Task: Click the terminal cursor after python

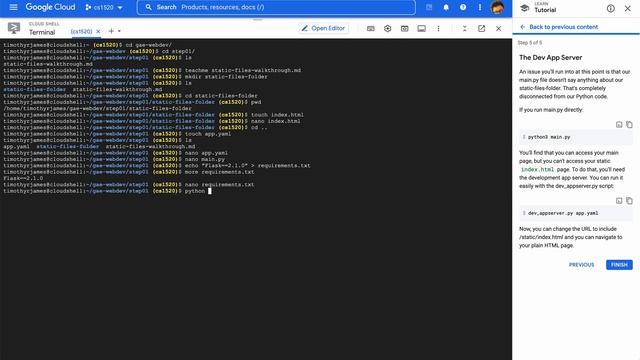Action: coord(210,191)
